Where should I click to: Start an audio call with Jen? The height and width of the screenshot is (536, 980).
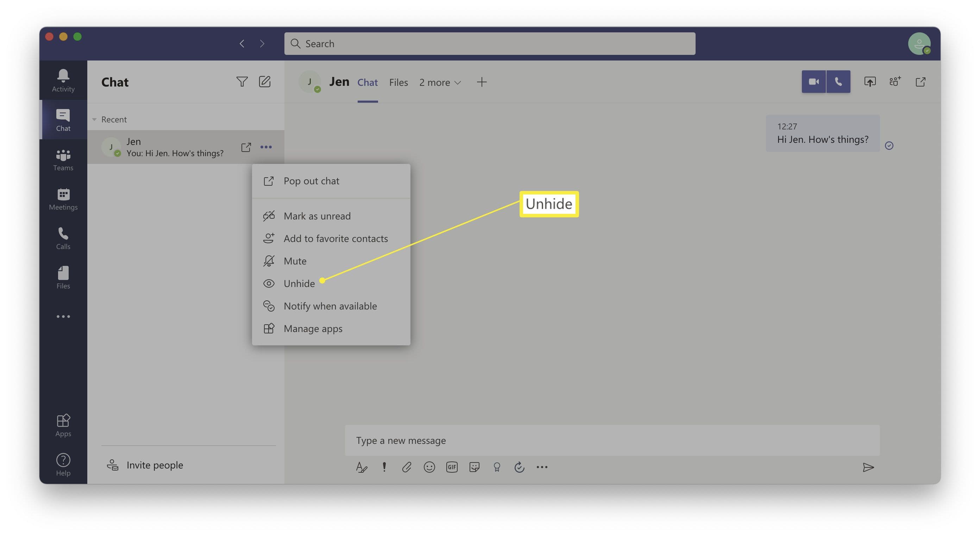click(x=838, y=82)
